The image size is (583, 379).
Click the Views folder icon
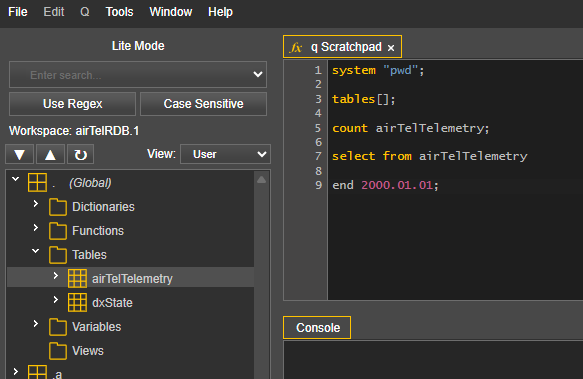point(58,351)
